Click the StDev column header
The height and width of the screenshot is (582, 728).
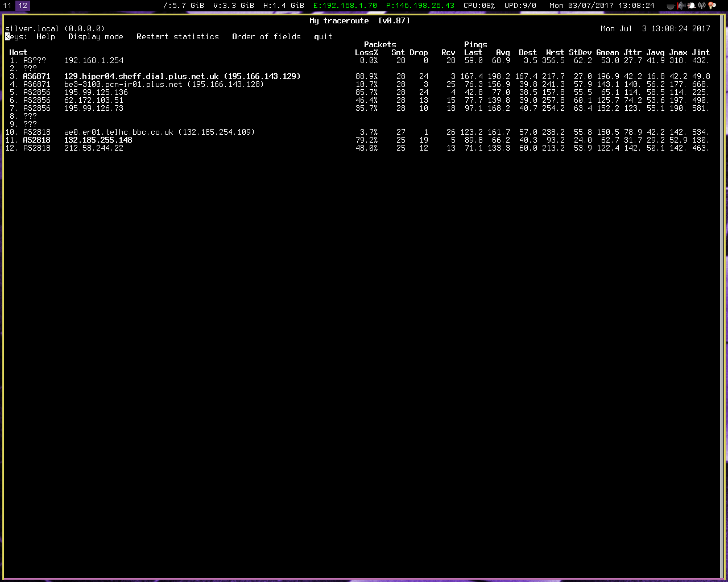pyautogui.click(x=580, y=52)
